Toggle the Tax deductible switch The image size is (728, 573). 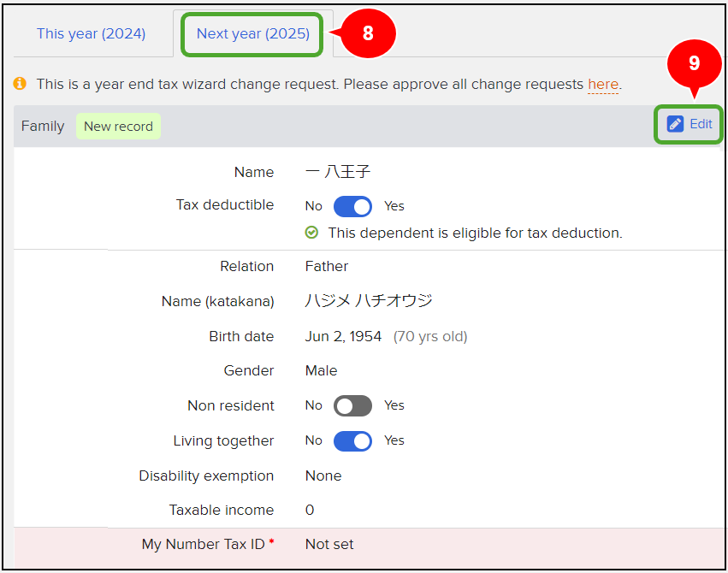coord(352,206)
